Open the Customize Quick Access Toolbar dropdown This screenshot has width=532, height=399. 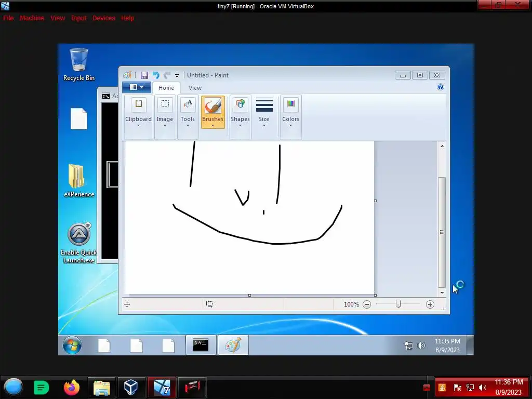pos(177,76)
